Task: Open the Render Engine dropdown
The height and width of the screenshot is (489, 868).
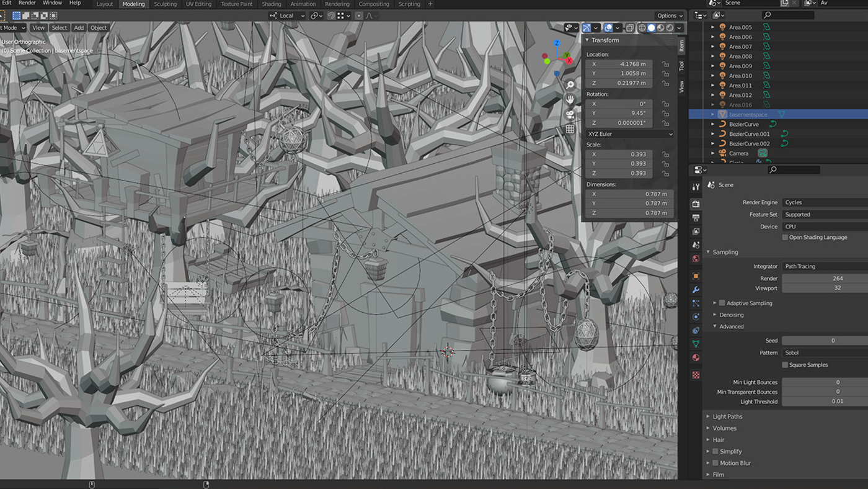Action: point(825,202)
